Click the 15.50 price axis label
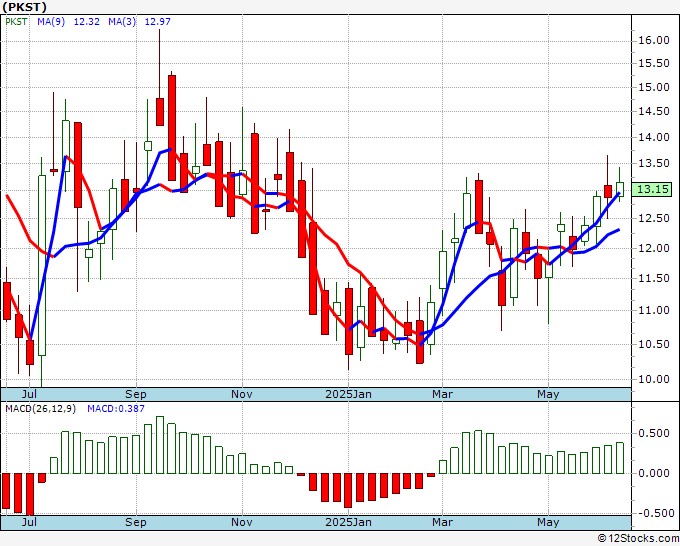680x546 pixels. 654,63
